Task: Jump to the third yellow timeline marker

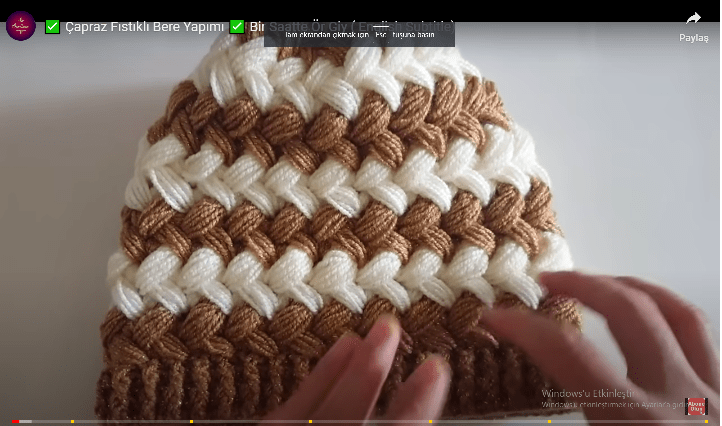Action: point(310,422)
